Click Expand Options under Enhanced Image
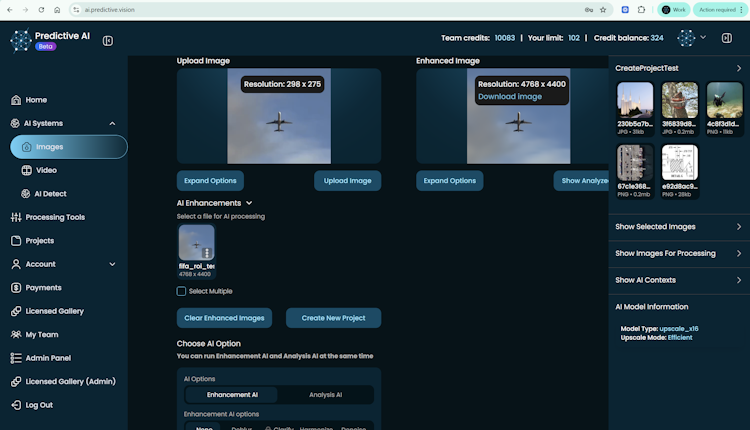This screenshot has width=750, height=430. 450,181
